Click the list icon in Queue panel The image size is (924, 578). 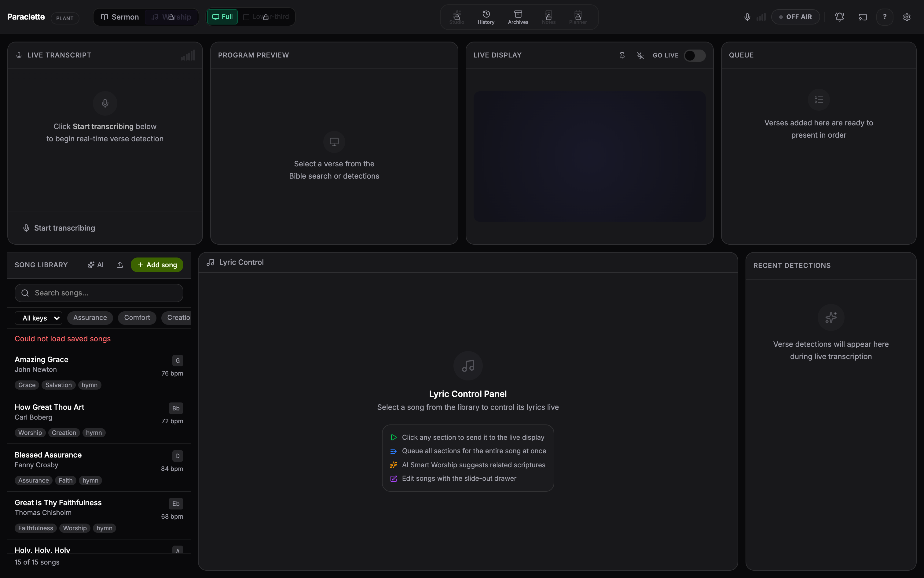coord(819,100)
